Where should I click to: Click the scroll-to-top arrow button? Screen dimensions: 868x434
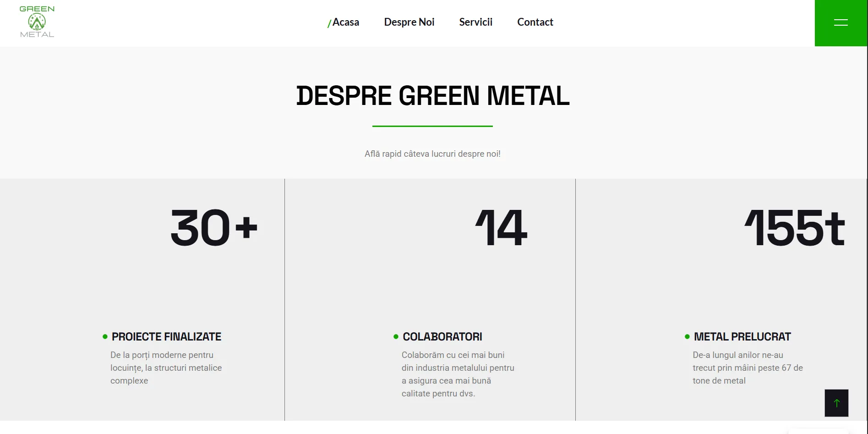[x=836, y=403]
